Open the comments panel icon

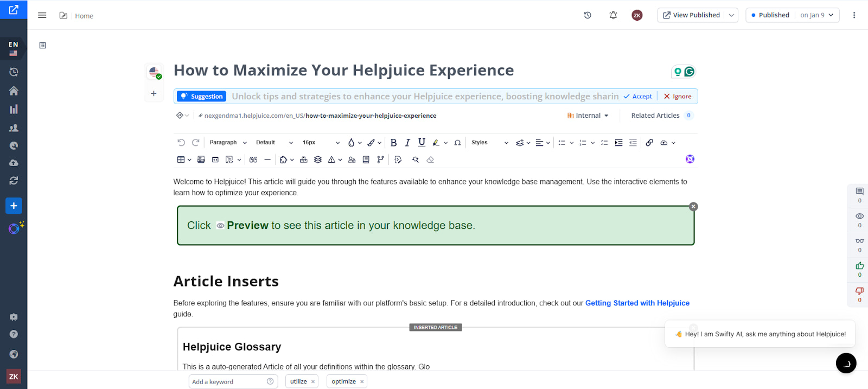tap(859, 191)
